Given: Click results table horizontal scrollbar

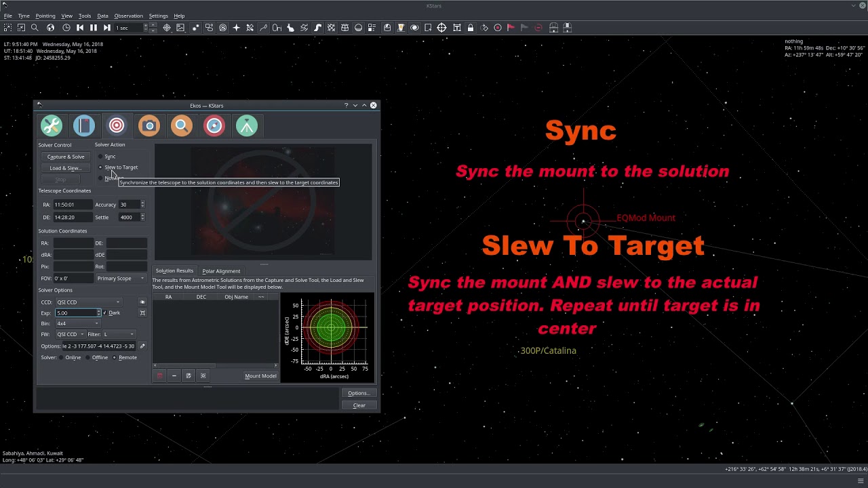Looking at the screenshot, I should pos(216,366).
